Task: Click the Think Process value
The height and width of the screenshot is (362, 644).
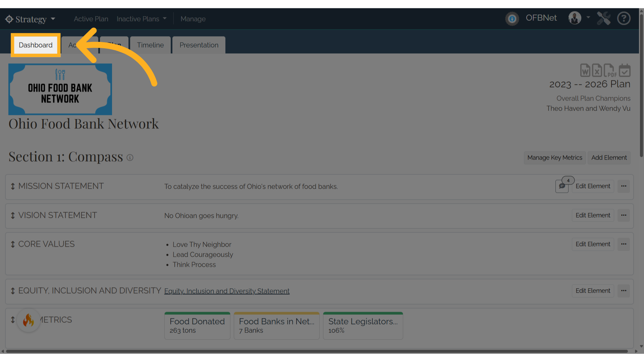Action: [x=194, y=265]
